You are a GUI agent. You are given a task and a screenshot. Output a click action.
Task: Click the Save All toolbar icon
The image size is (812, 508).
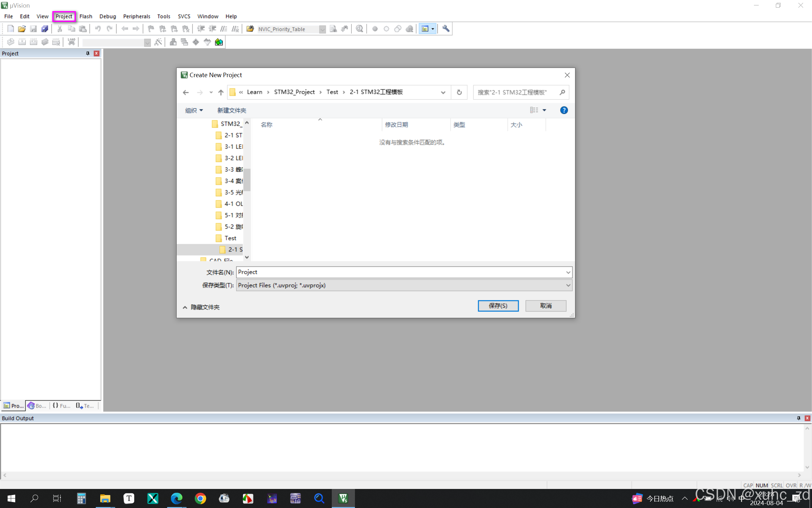pyautogui.click(x=45, y=29)
